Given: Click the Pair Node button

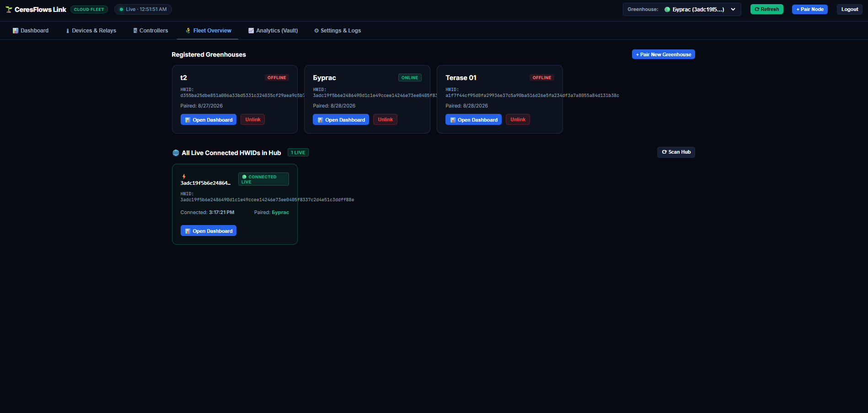Looking at the screenshot, I should click(x=810, y=9).
